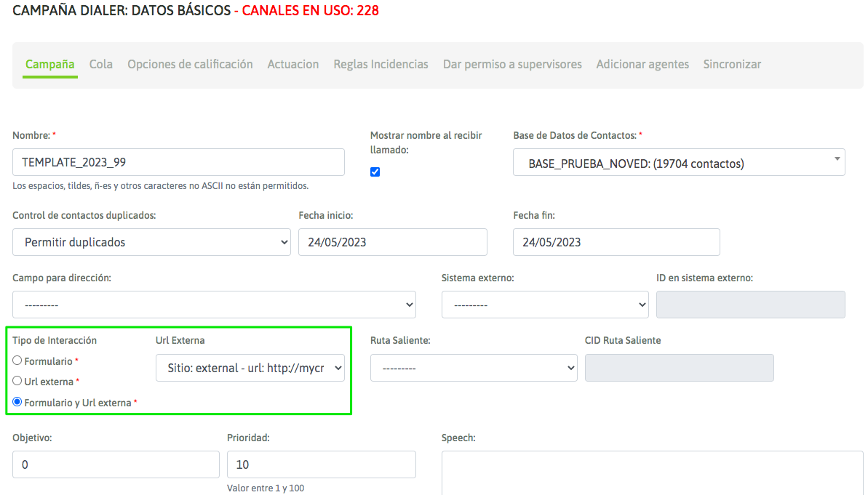Select the Formulario radio option

coord(17,361)
